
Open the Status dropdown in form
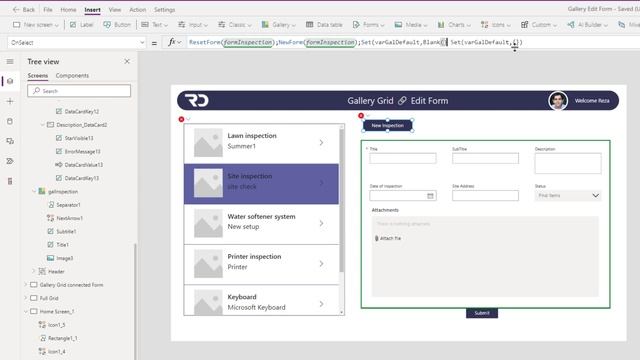(568, 196)
